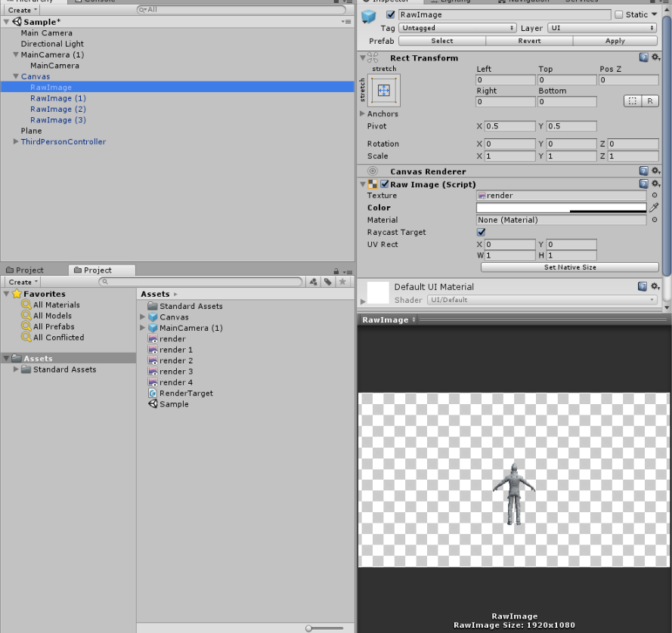Image resolution: width=672 pixels, height=633 pixels.
Task: Open Raw Image script gear menu
Action: coord(655,184)
